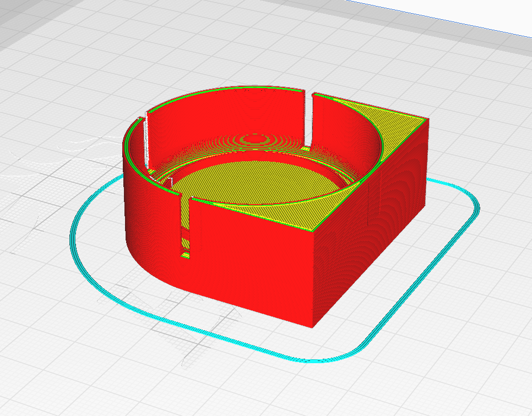Image resolution: width=532 pixels, height=416 pixels.
Task: Click the vertical slot cut in the front wall
Action: pos(186,231)
